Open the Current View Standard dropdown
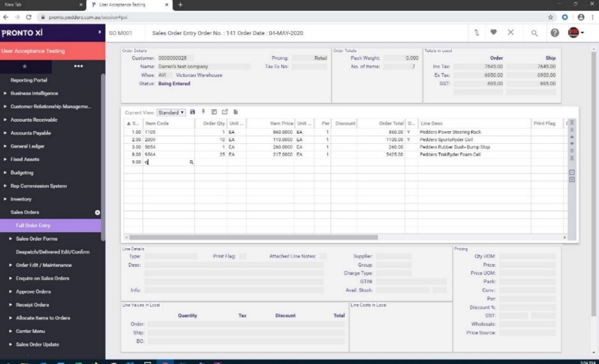 click(x=171, y=112)
